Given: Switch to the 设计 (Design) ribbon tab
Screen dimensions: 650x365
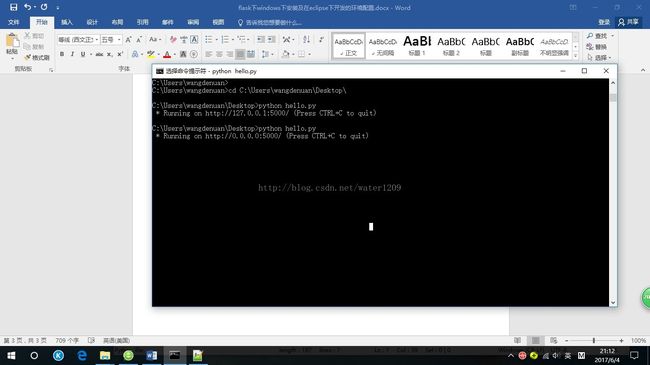Looking at the screenshot, I should [92, 22].
